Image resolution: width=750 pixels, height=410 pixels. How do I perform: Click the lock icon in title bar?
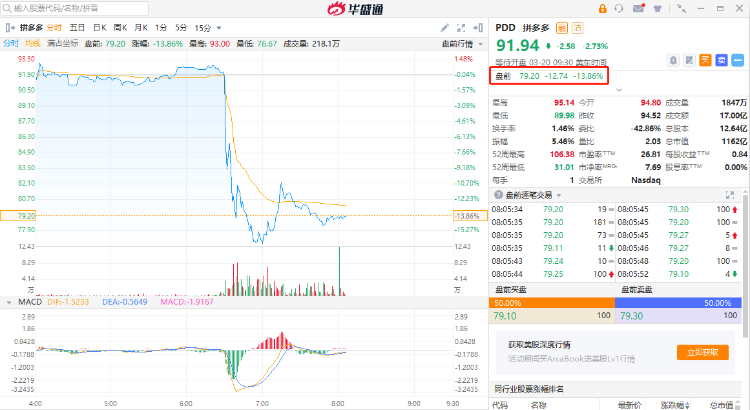(603, 8)
